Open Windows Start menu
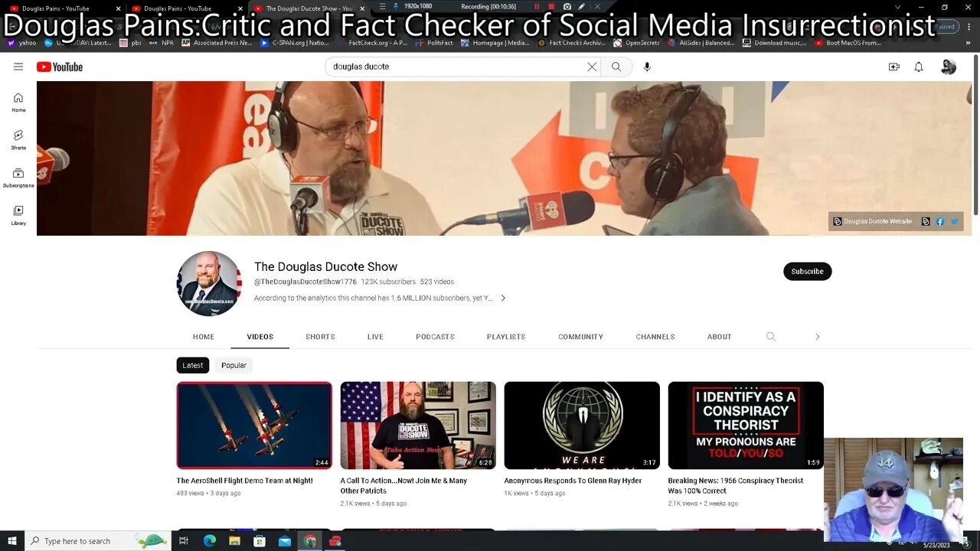 (x=11, y=541)
